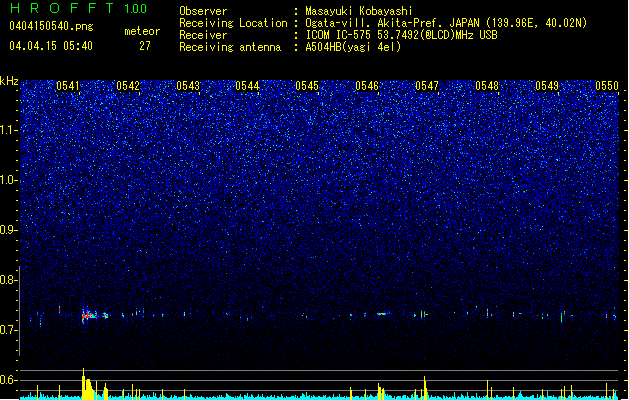Click the 'Receiving antenna' label
The height and width of the screenshot is (400, 629).
230,47
